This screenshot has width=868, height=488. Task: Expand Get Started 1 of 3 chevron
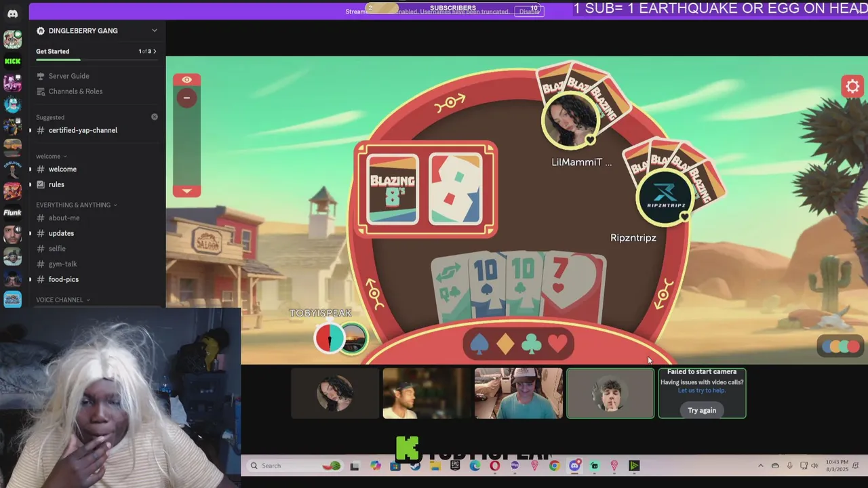click(x=155, y=52)
